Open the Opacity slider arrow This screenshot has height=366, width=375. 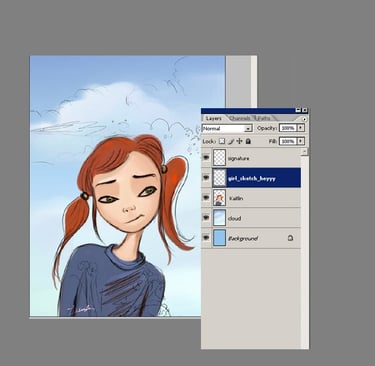coord(301,128)
